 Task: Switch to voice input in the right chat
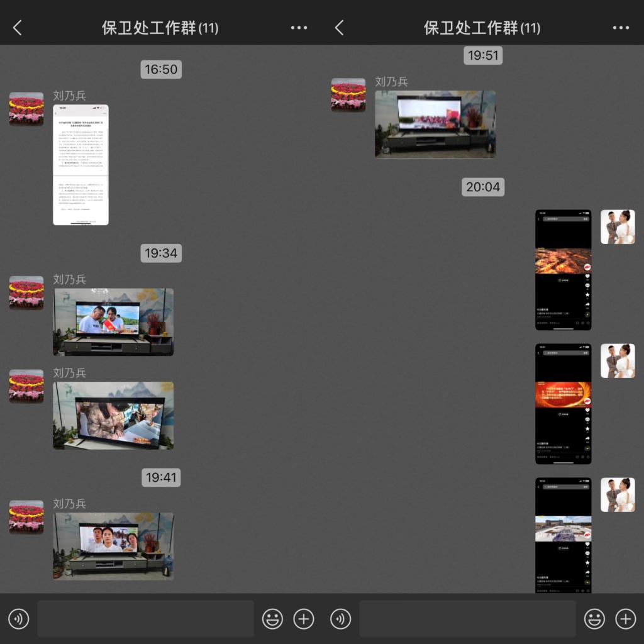341,619
